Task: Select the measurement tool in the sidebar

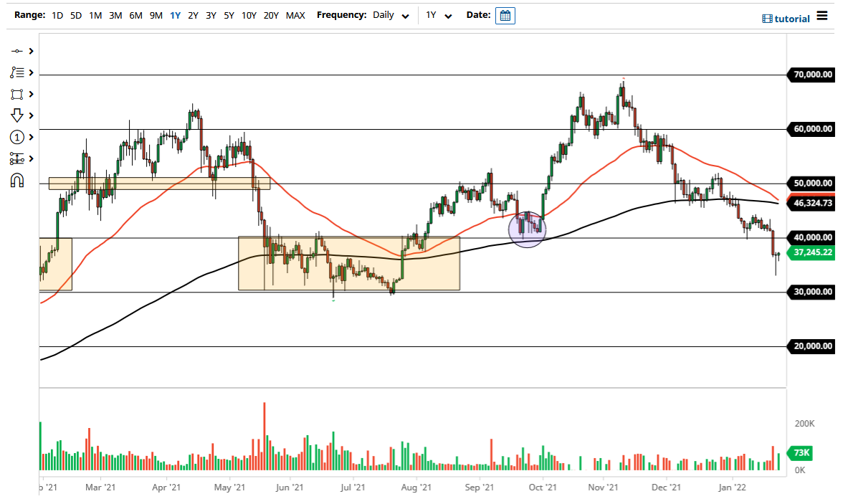Action: click(x=18, y=158)
